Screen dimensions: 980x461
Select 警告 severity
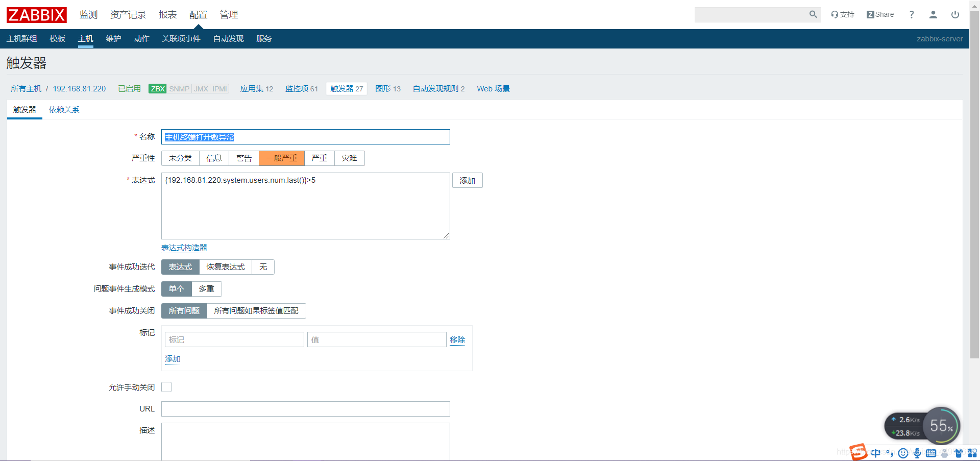(x=244, y=158)
